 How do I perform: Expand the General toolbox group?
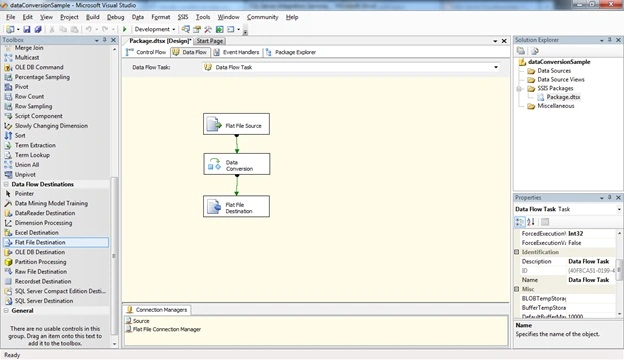(x=6, y=311)
